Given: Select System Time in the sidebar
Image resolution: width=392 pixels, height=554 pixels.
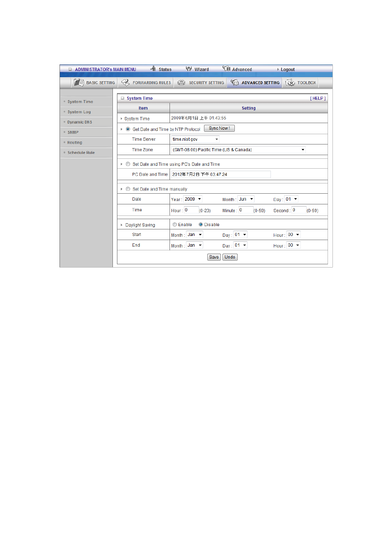Looking at the screenshot, I should [80, 102].
